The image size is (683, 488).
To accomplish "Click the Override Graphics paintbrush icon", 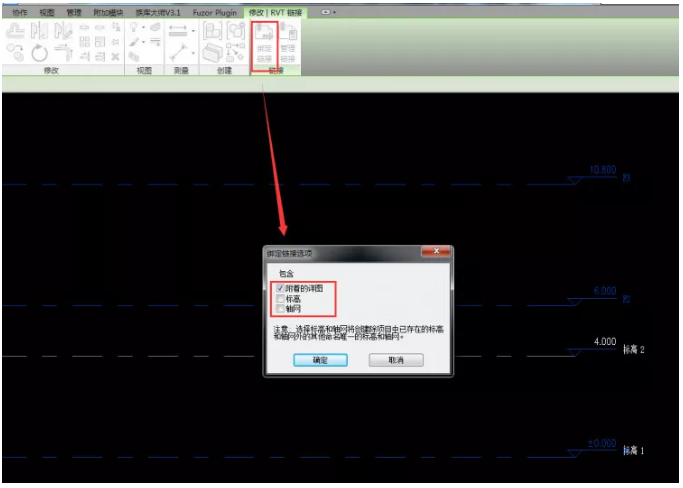I will click(x=134, y=42).
